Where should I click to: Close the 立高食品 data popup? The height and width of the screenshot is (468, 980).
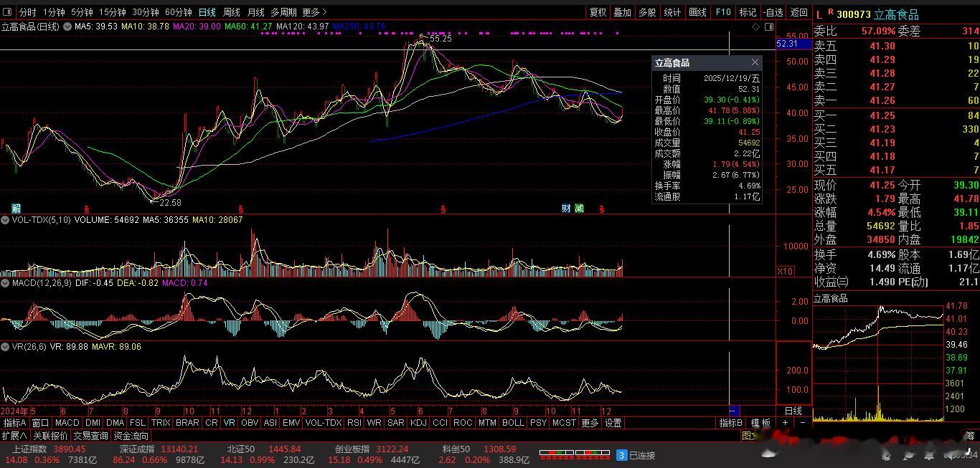point(755,63)
